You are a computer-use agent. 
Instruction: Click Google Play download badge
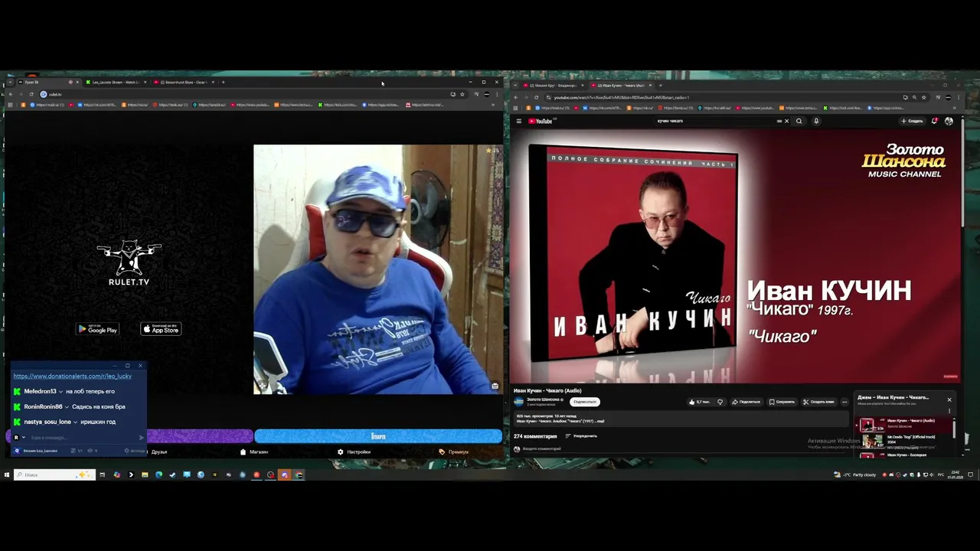(x=97, y=329)
